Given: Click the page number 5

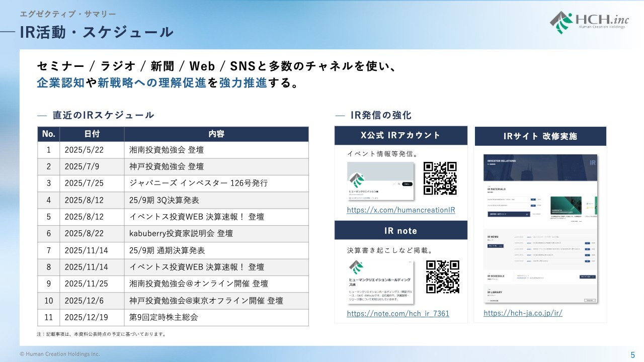Looking at the screenshot, I should pyautogui.click(x=632, y=354).
